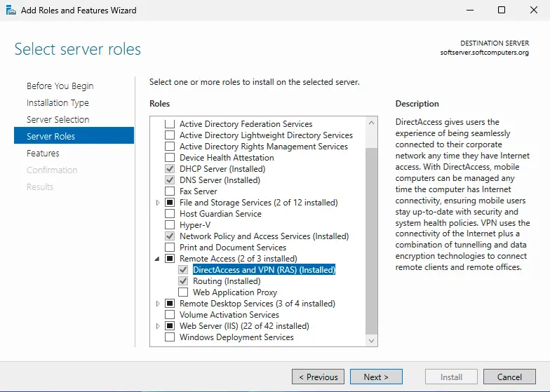Click the Next button
Screen dimensions: 550x392
376,377
